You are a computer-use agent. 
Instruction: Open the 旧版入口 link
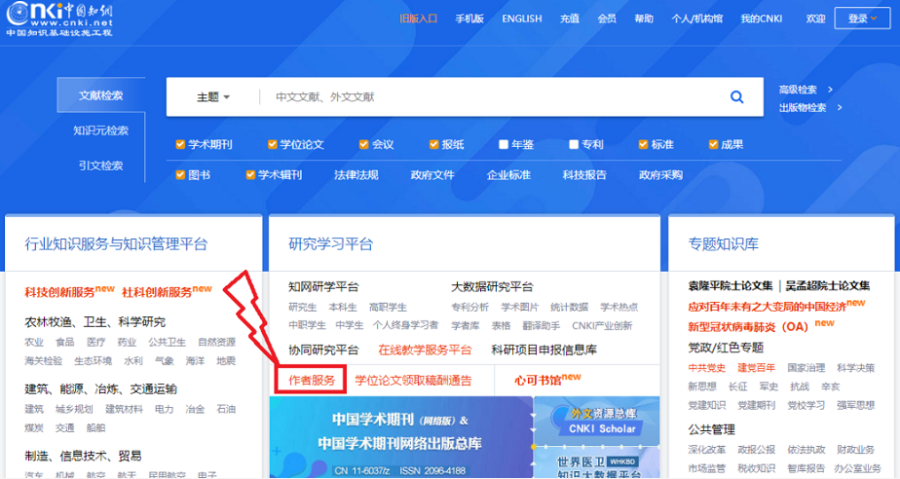point(418,18)
